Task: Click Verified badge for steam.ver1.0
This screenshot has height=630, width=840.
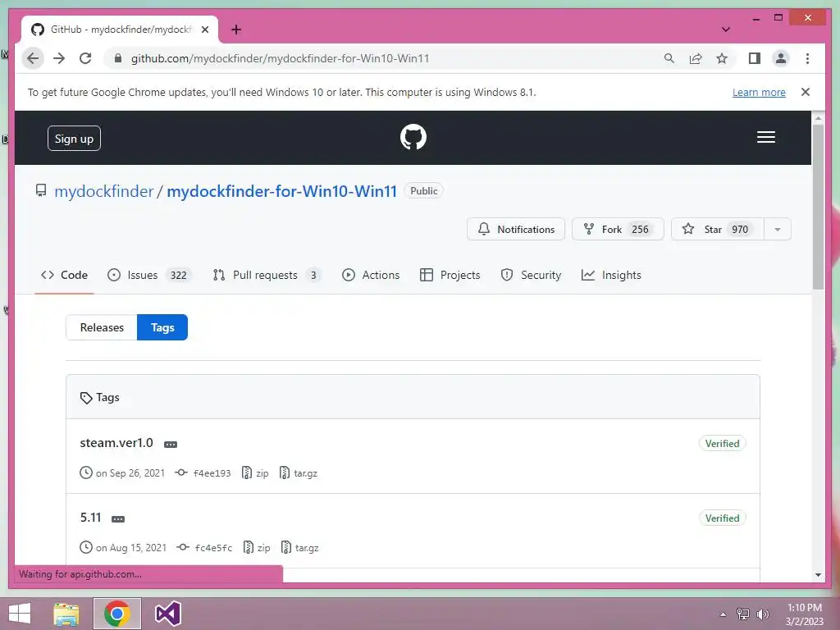Action: click(x=722, y=444)
